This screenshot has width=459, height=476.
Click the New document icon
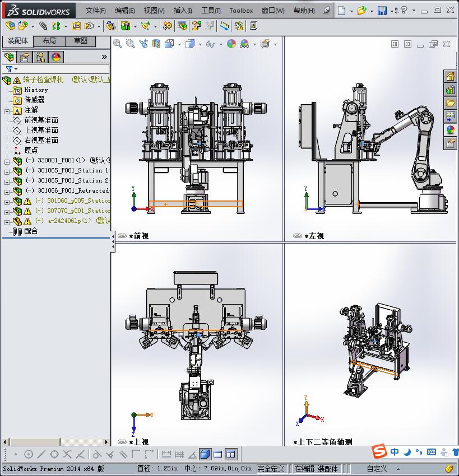tap(341, 11)
